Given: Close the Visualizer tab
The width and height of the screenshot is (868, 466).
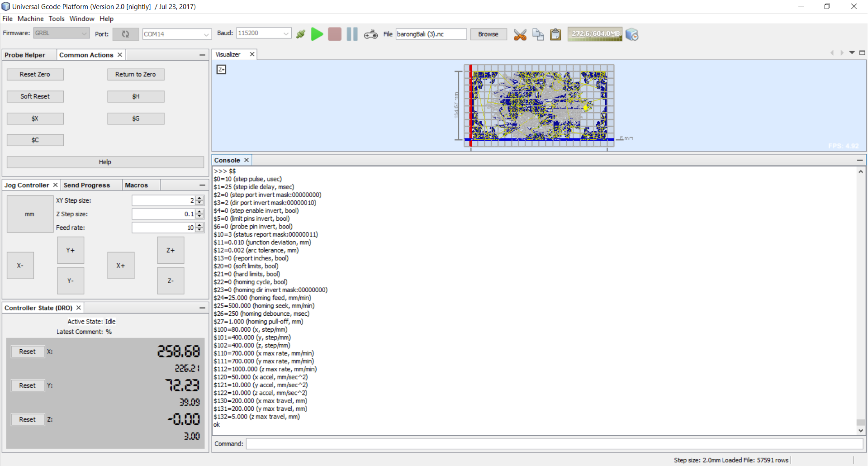Looking at the screenshot, I should click(x=252, y=54).
